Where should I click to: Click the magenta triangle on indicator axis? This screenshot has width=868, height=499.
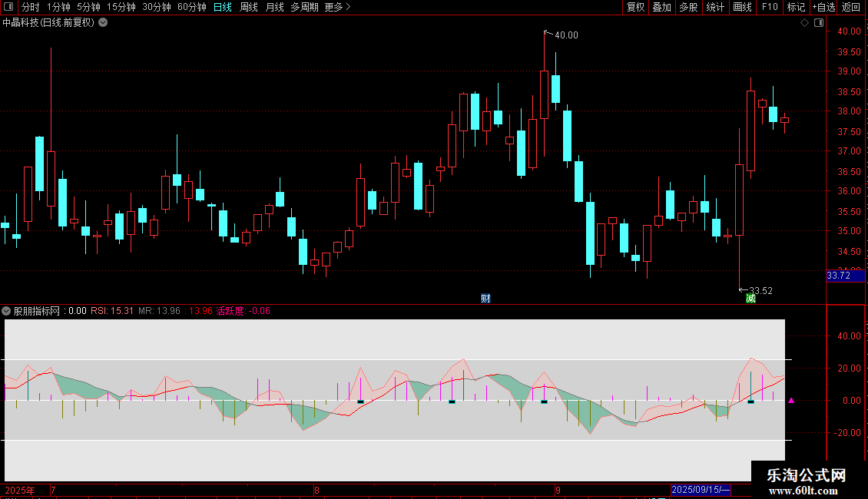click(x=791, y=400)
